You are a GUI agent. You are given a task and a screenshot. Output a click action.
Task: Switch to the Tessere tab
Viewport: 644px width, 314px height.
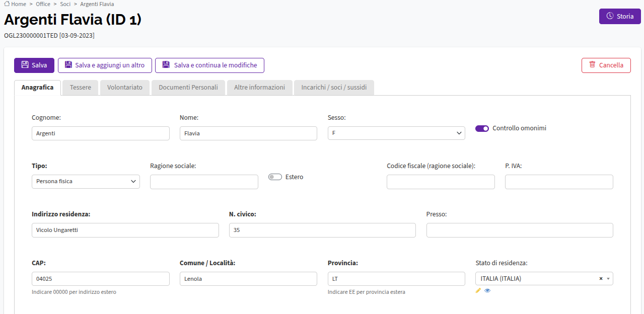(x=81, y=88)
